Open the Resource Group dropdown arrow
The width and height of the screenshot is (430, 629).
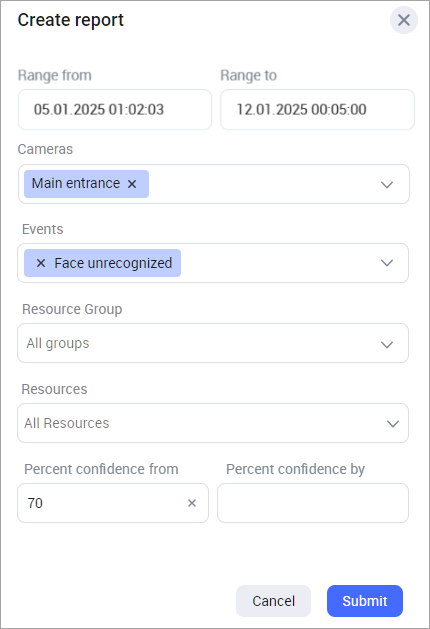(x=387, y=344)
